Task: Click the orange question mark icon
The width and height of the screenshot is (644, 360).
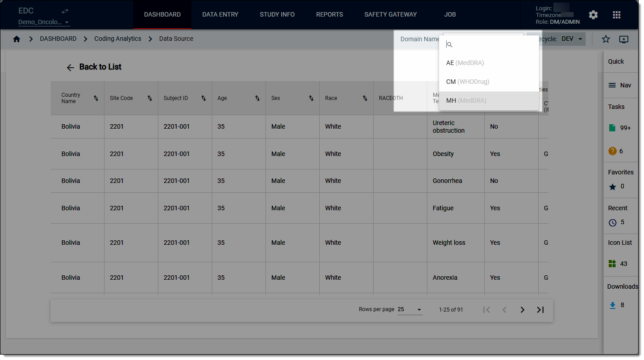Action: [612, 151]
